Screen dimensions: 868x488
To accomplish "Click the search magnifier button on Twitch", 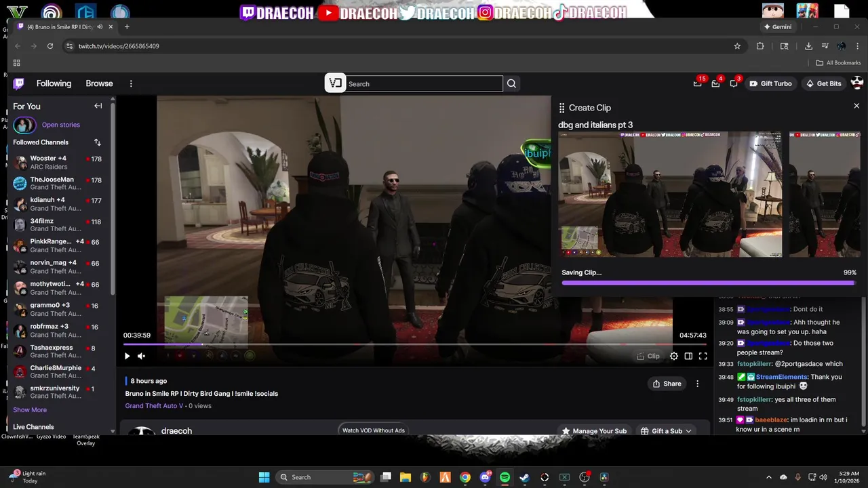I will pos(511,83).
